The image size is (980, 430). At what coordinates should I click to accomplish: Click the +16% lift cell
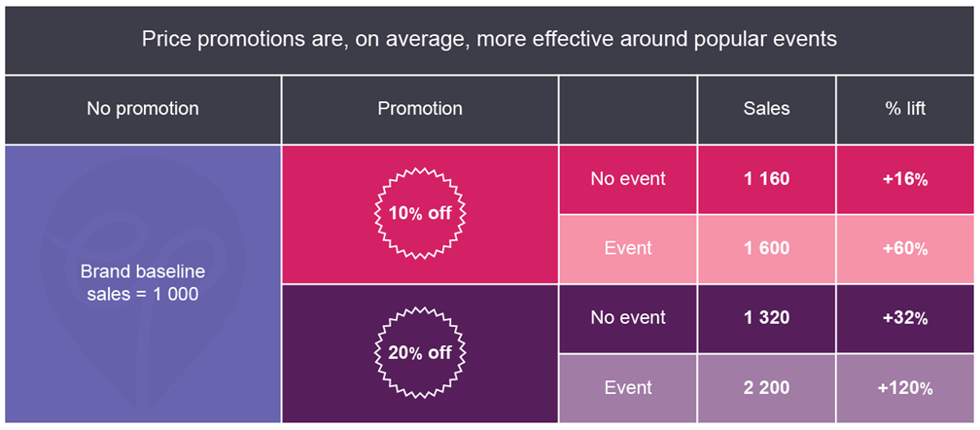905,179
